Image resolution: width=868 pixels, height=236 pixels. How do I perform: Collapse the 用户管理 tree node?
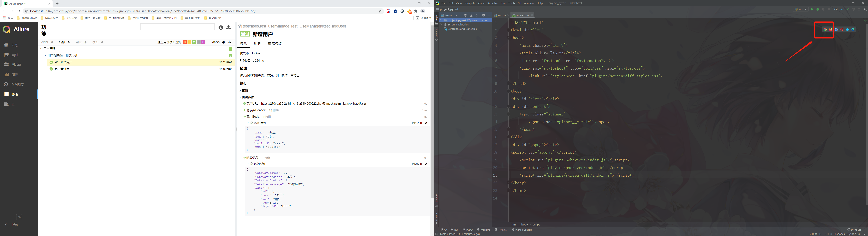[41, 49]
